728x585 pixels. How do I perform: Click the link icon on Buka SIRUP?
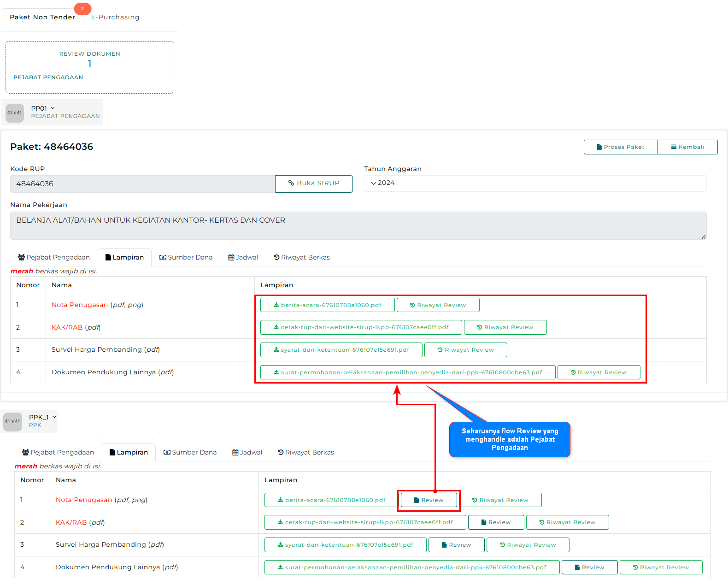291,183
